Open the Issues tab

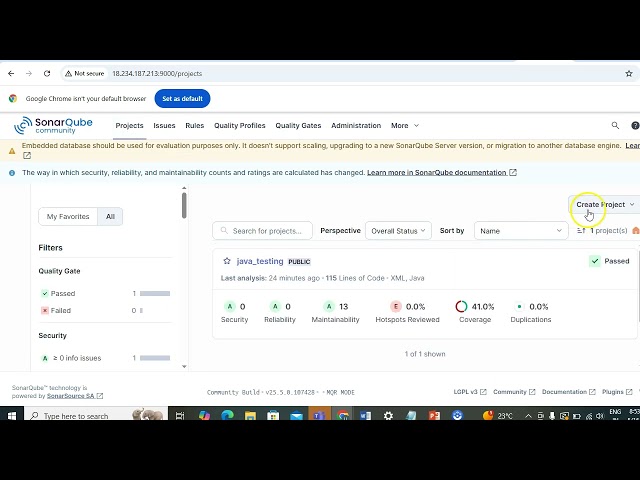click(164, 126)
